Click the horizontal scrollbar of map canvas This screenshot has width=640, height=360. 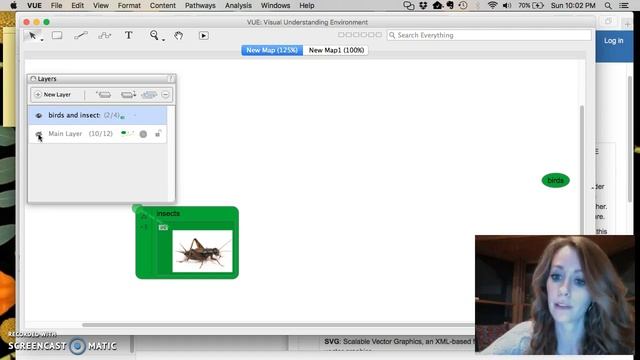coord(278,325)
